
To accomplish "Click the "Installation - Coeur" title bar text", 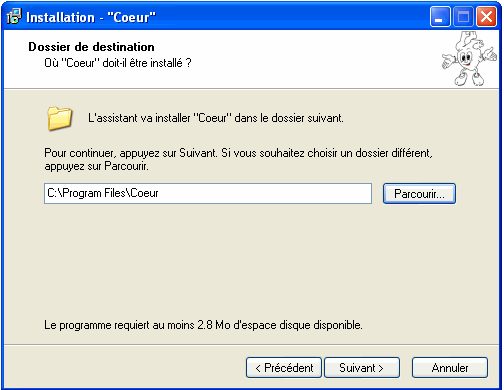I will pos(91,17).
